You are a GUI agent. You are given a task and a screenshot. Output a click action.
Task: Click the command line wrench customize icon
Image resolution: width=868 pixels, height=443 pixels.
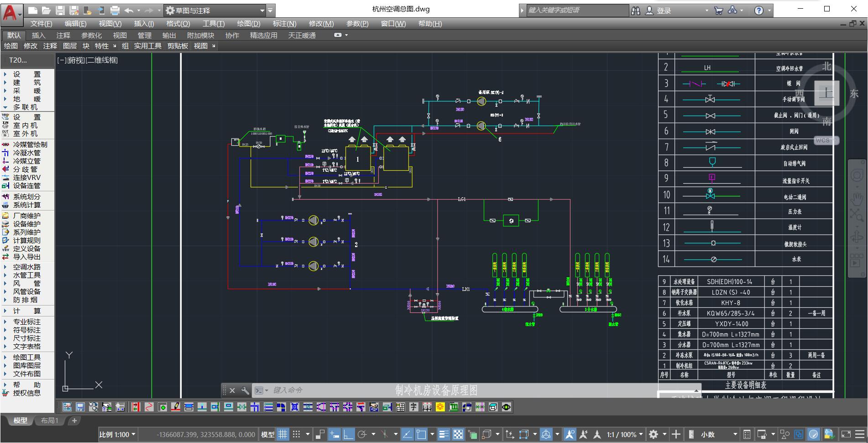tap(245, 390)
